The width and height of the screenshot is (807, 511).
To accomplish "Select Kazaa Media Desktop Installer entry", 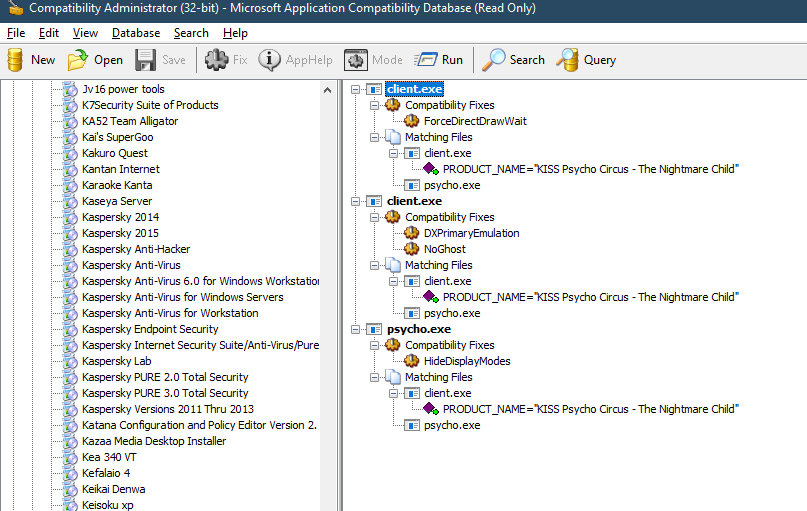I will [154, 442].
